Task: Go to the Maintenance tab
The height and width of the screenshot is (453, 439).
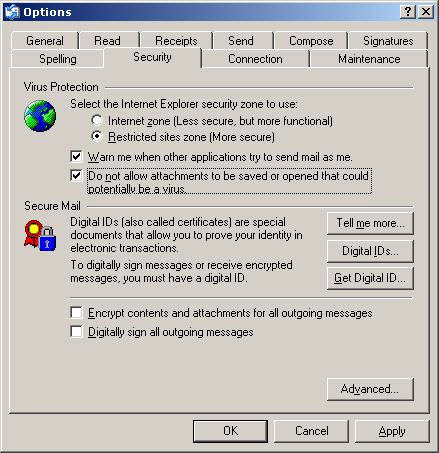Action: coord(369,59)
